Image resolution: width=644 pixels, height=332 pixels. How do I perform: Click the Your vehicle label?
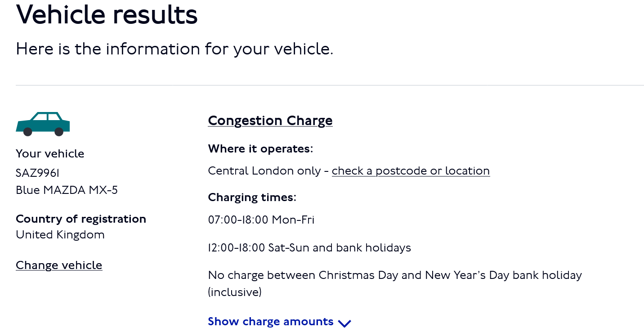pos(50,154)
